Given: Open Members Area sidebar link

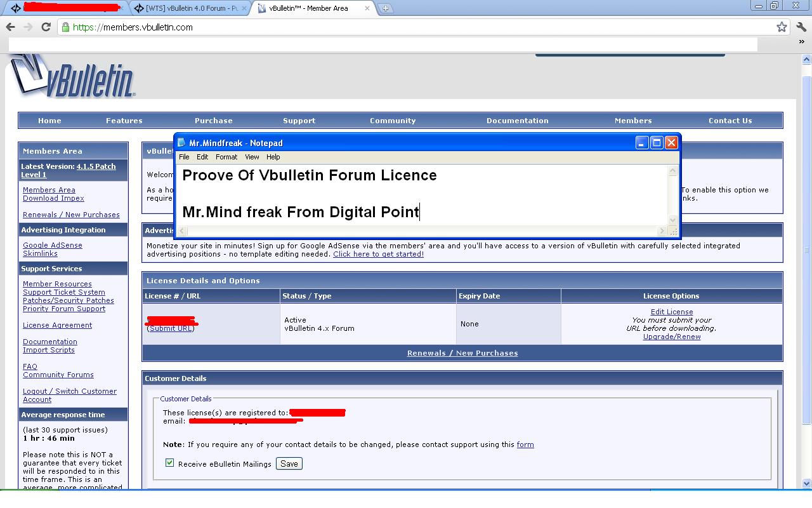Looking at the screenshot, I should 49,190.
